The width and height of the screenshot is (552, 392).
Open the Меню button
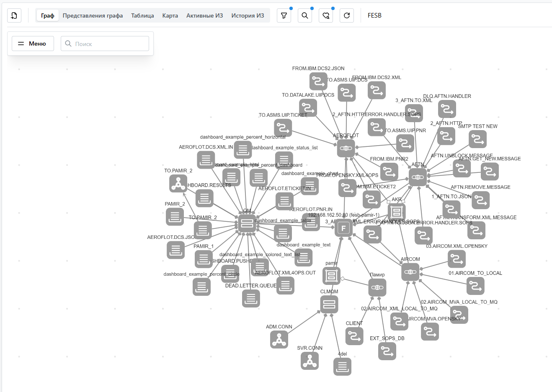[x=33, y=44]
